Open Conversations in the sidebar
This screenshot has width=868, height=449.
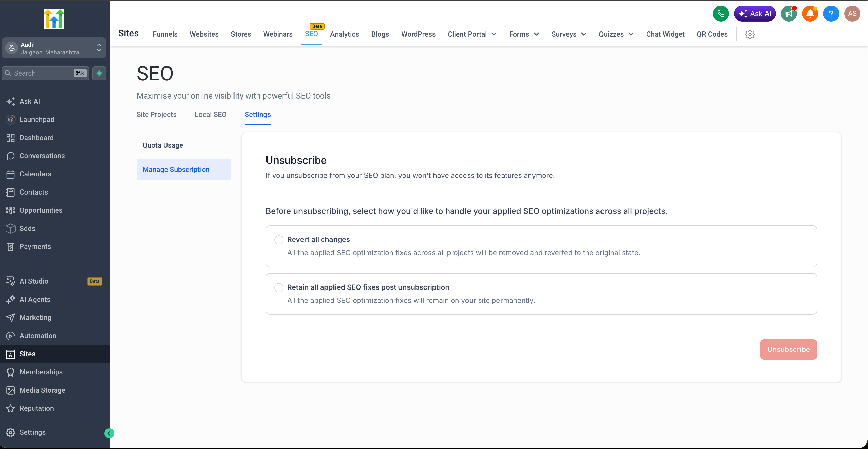(x=55, y=156)
